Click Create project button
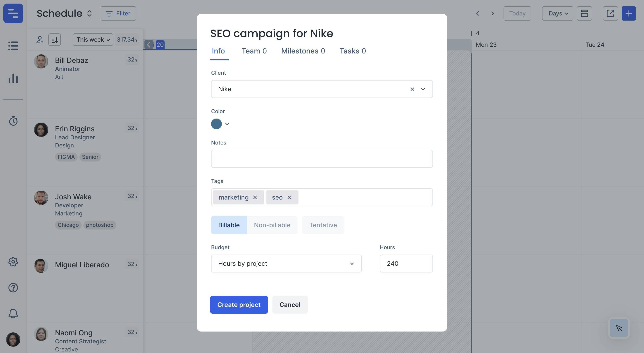 point(239,305)
